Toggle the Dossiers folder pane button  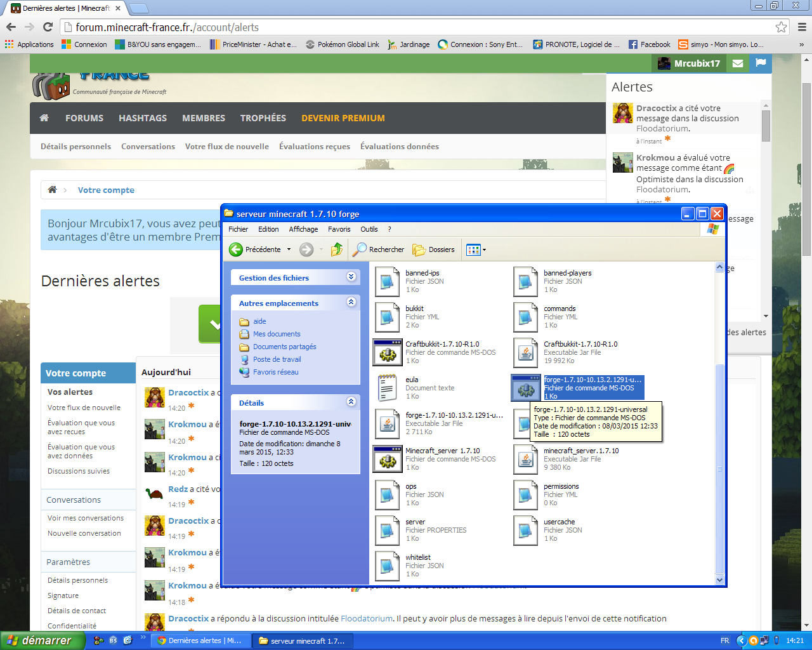[434, 249]
